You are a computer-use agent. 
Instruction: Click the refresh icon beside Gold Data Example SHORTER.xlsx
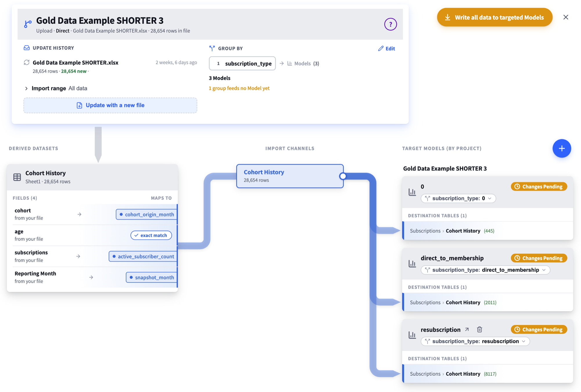click(x=26, y=62)
